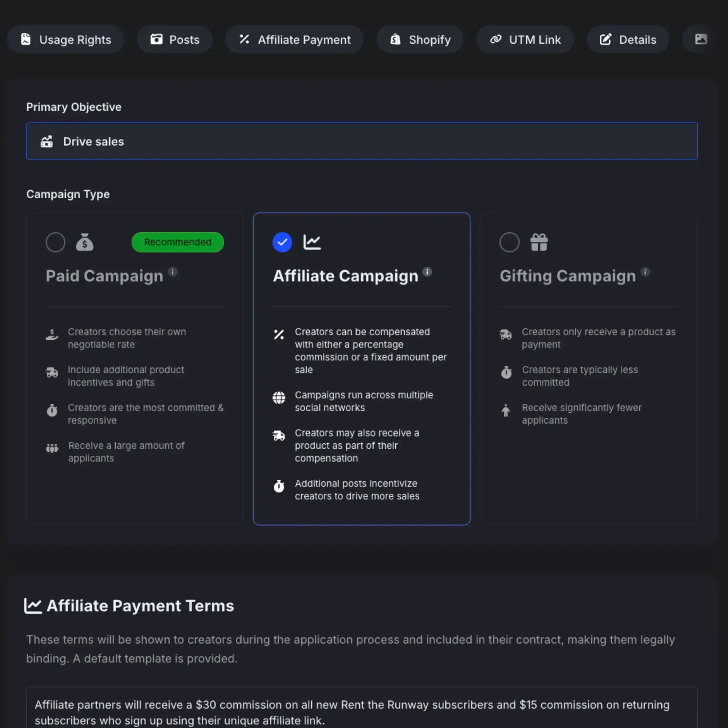Click the line chart icon in Affiliate Campaign
Screen dimensions: 728x728
312,242
